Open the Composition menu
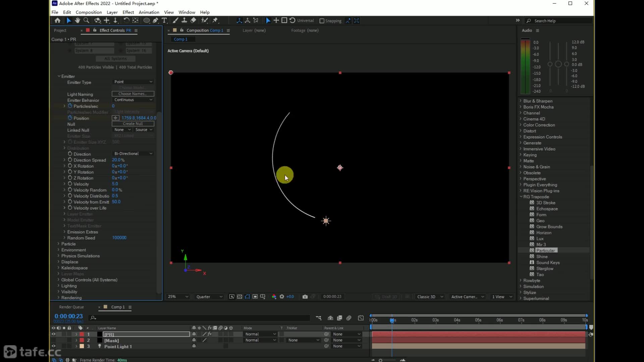644x362 pixels. (89, 12)
